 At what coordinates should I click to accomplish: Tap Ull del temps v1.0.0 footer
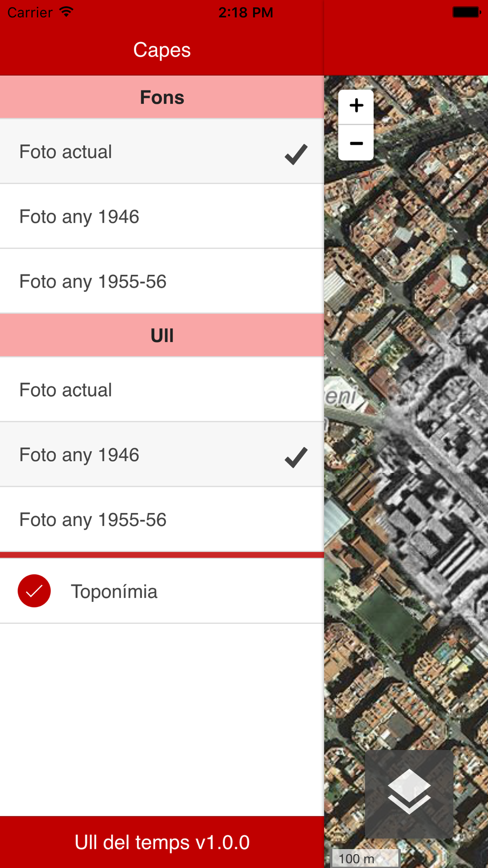tap(162, 842)
